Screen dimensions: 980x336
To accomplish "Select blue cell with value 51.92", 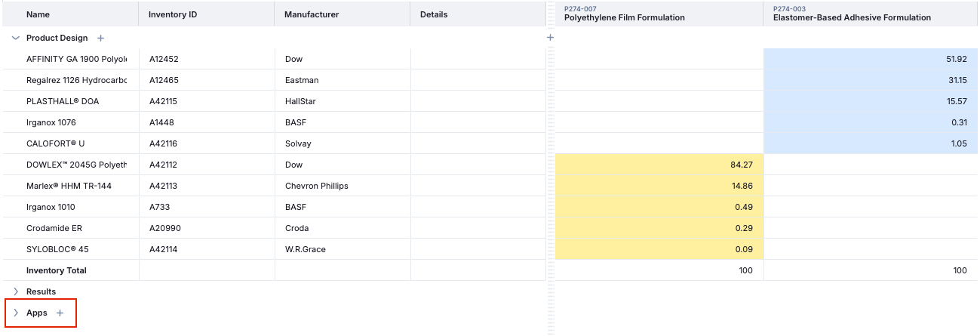I will click(x=870, y=59).
